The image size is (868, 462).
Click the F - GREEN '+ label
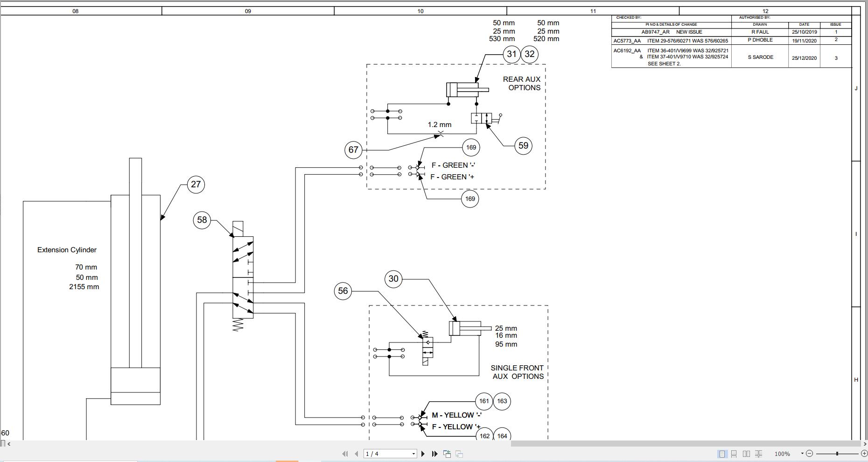click(452, 177)
